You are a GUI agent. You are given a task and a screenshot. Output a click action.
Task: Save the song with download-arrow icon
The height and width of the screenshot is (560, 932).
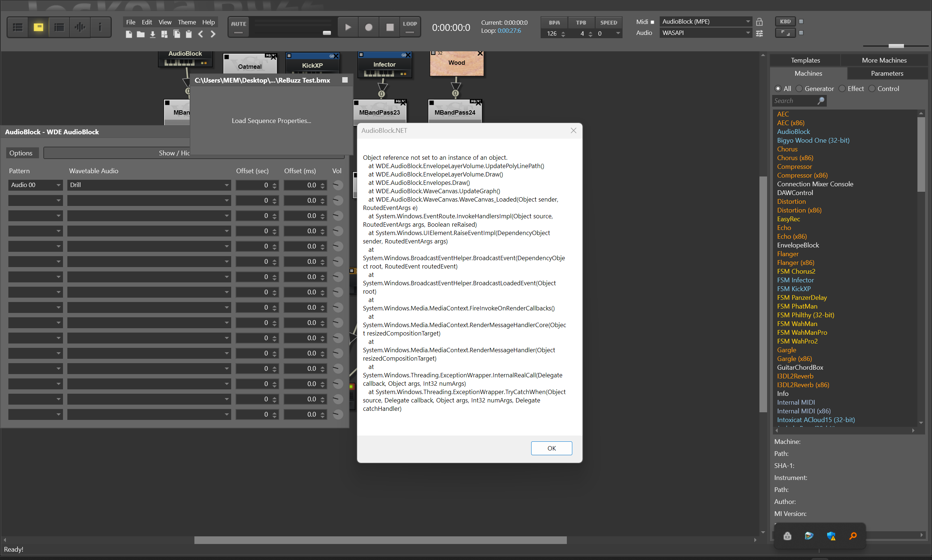point(153,34)
